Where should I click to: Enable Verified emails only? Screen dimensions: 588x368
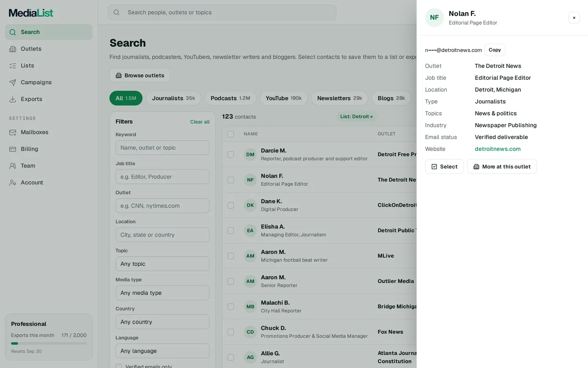119,366
